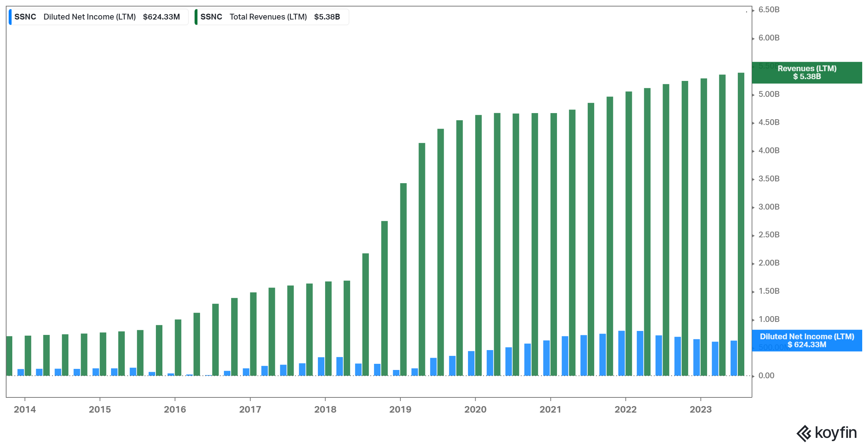
Task: Click the $624.33M value in the legend
Action: point(161,17)
